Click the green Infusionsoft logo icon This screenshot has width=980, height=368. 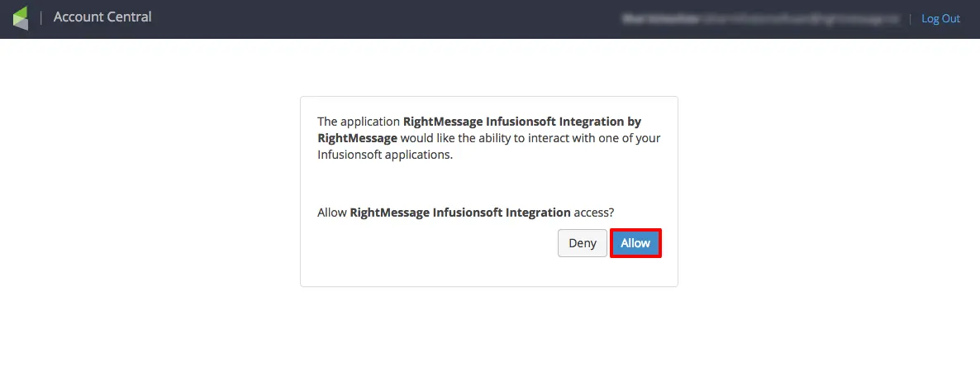tap(21, 18)
